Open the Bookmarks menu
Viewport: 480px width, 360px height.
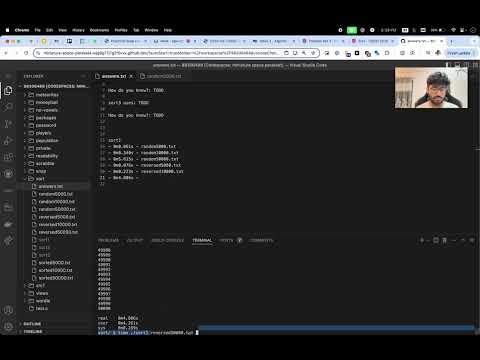(x=99, y=30)
